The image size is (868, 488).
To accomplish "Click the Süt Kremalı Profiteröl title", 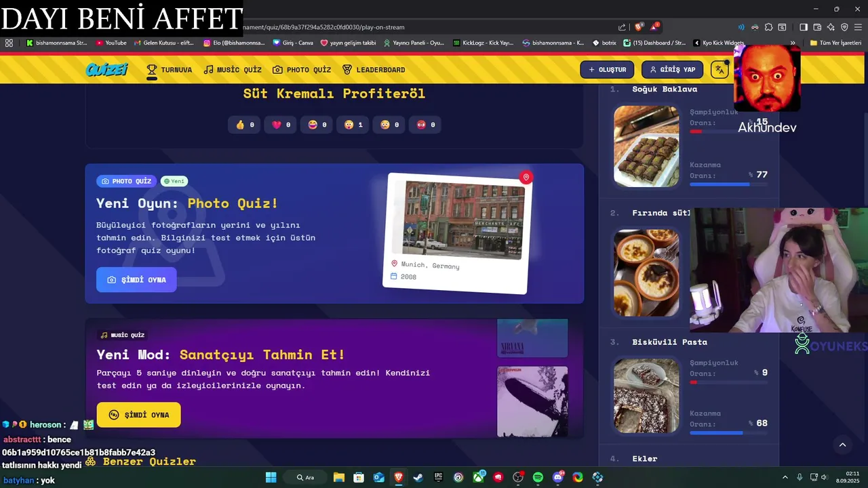I will (334, 94).
